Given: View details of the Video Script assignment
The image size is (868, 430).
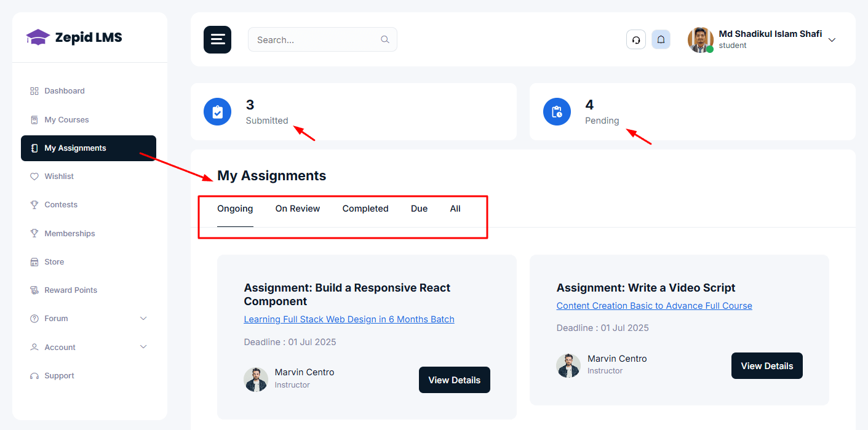Looking at the screenshot, I should pyautogui.click(x=766, y=365).
